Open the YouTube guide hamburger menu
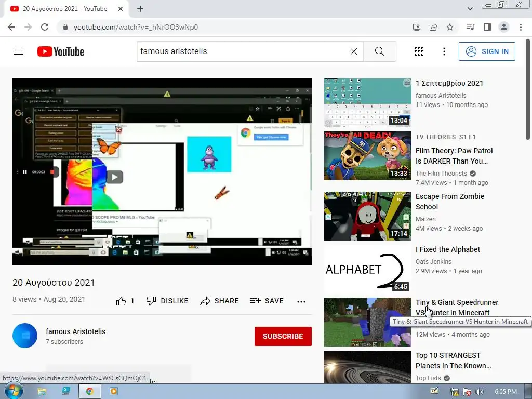The width and height of the screenshot is (532, 399). [19, 51]
